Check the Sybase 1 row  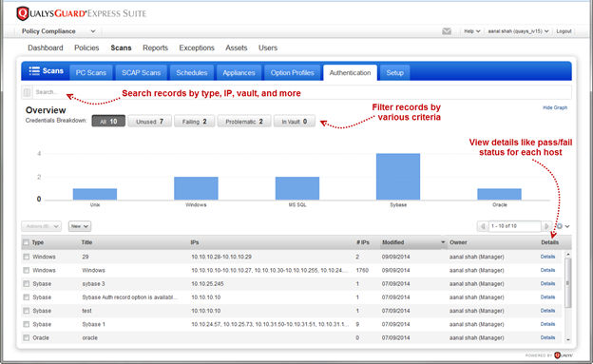[x=26, y=324]
